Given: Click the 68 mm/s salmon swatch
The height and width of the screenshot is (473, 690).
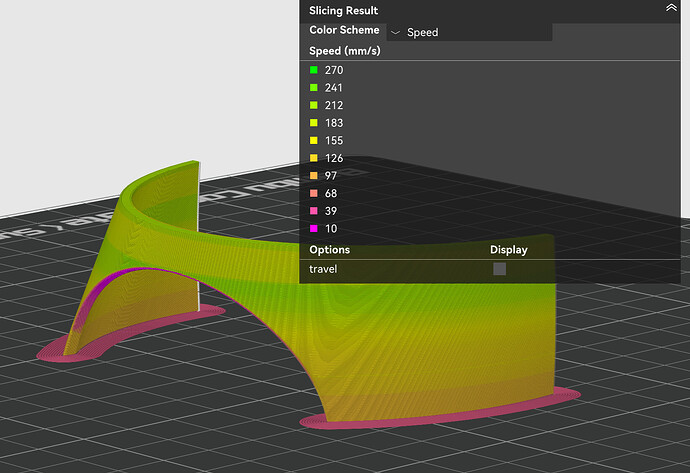Looking at the screenshot, I should pyautogui.click(x=314, y=193).
